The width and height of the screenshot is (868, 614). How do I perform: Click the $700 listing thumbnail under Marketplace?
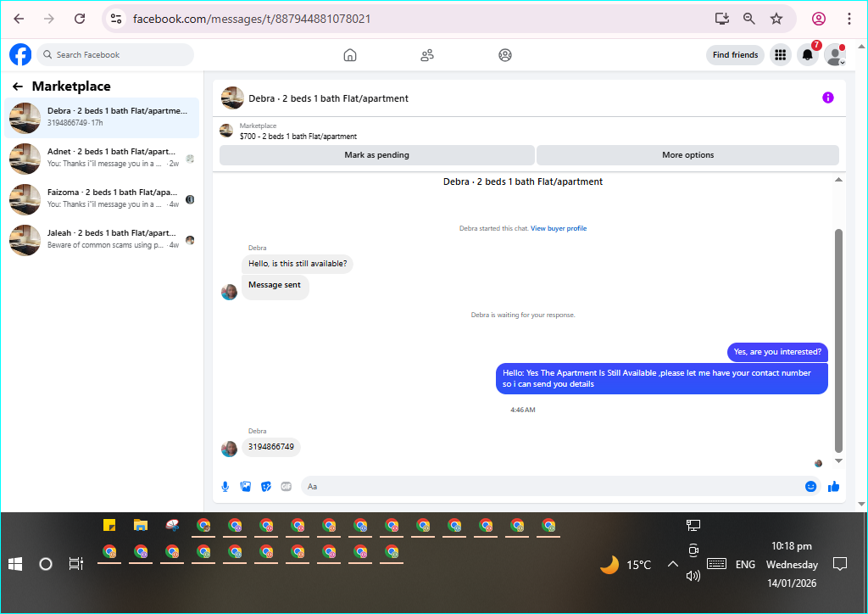[x=226, y=131]
